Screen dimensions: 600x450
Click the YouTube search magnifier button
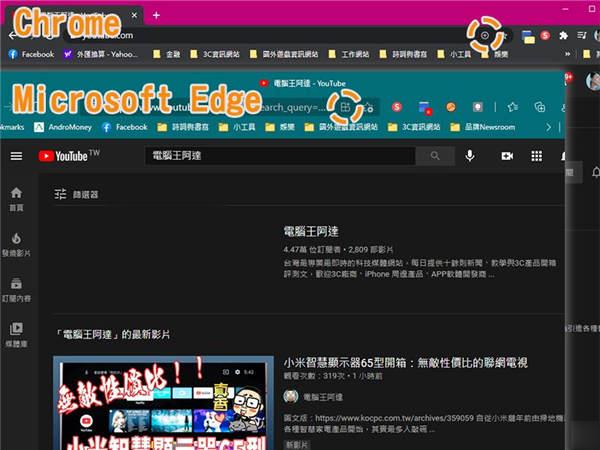(435, 156)
